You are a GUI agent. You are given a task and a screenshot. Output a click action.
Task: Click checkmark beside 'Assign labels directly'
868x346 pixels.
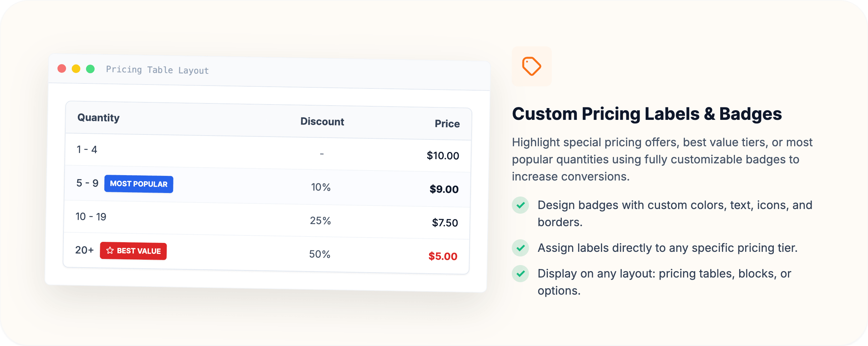coord(520,248)
